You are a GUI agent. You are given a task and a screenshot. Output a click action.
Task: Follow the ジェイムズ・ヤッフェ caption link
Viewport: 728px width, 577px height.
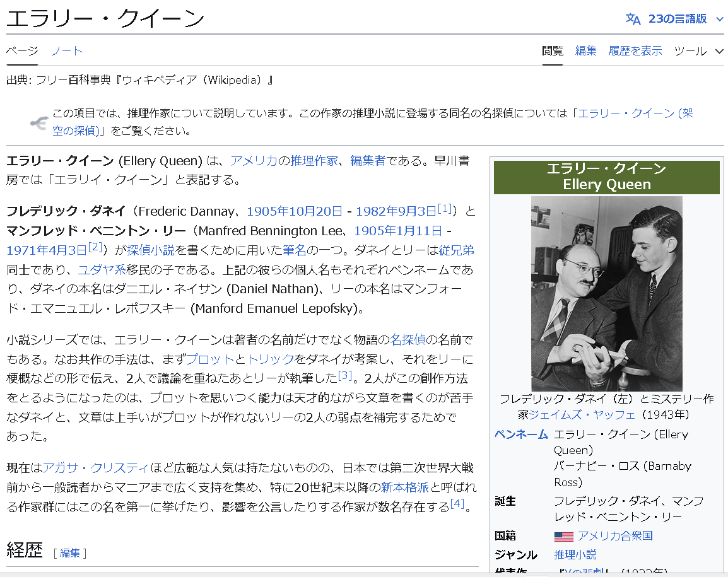tap(582, 414)
